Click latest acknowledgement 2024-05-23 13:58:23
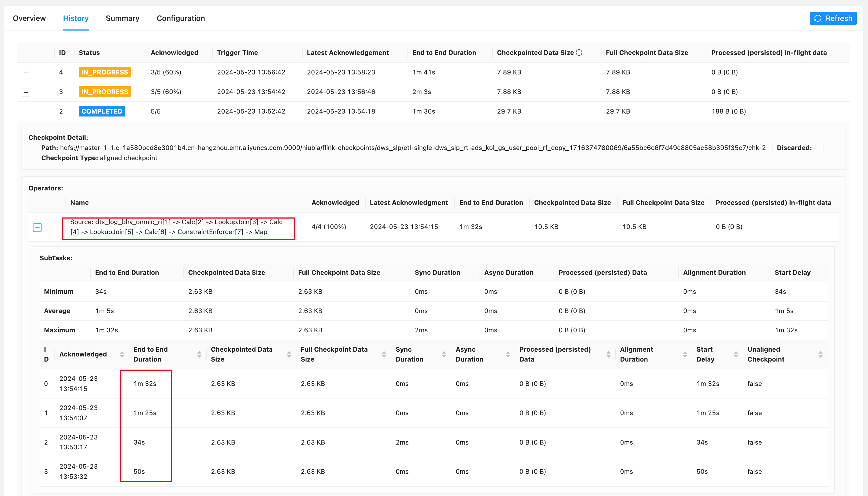This screenshot has height=496, width=868. 341,72
